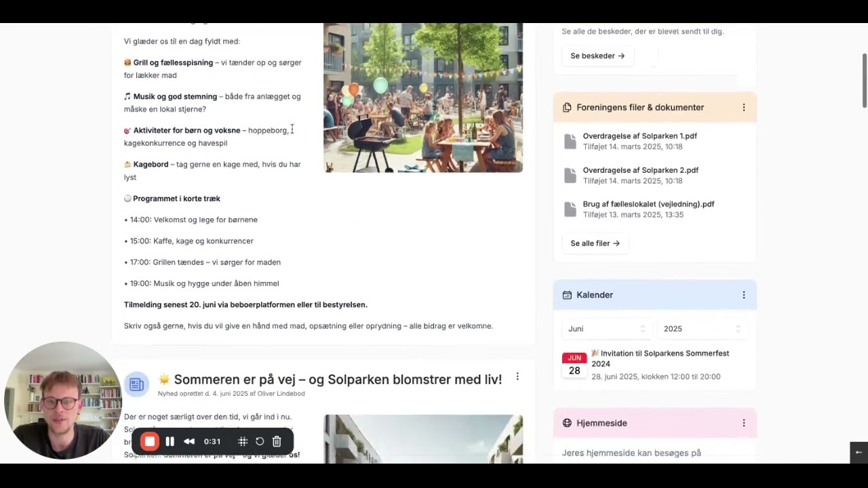This screenshot has width=868, height=488.
Task: Click the JUN 28 date badge in the calendar
Action: (574, 365)
